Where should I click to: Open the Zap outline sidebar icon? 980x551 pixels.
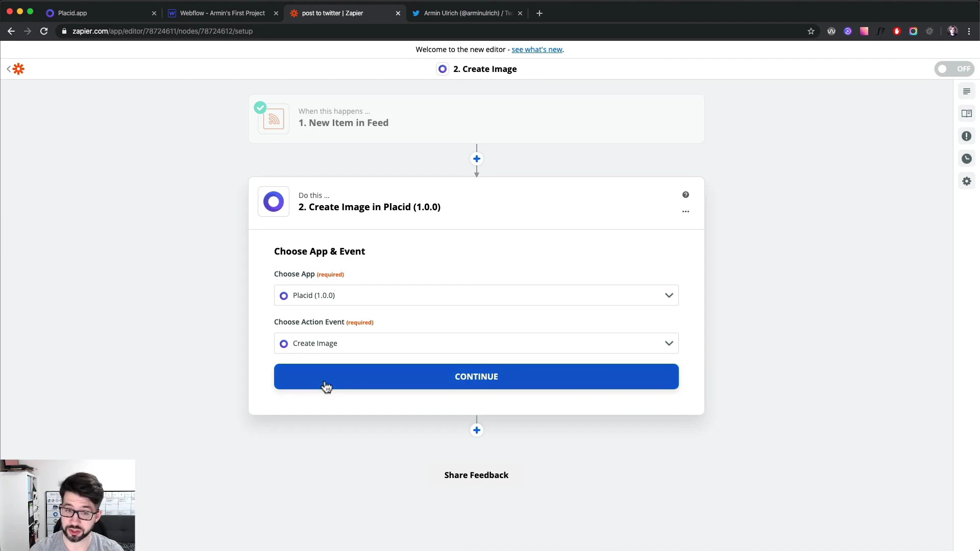966,91
